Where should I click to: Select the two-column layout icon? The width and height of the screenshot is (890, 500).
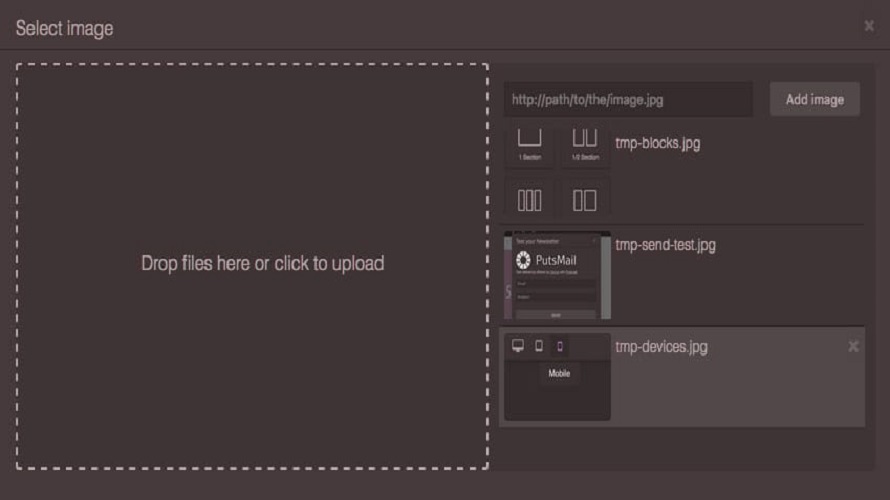(585, 199)
